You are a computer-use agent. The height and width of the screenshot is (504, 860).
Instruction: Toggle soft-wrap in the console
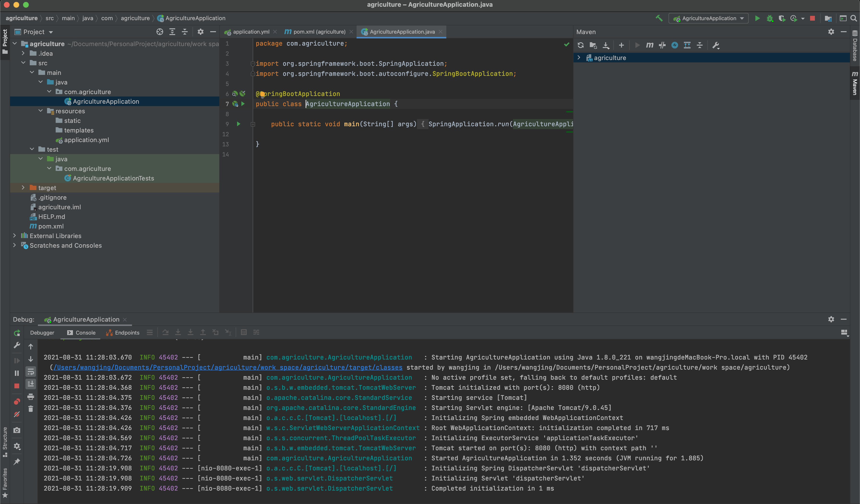pyautogui.click(x=31, y=372)
